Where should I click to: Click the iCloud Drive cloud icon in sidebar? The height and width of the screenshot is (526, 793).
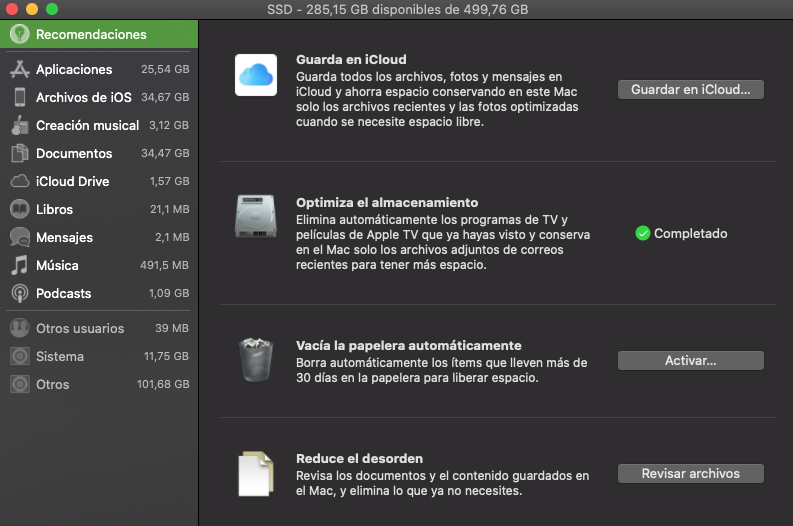[x=20, y=181]
